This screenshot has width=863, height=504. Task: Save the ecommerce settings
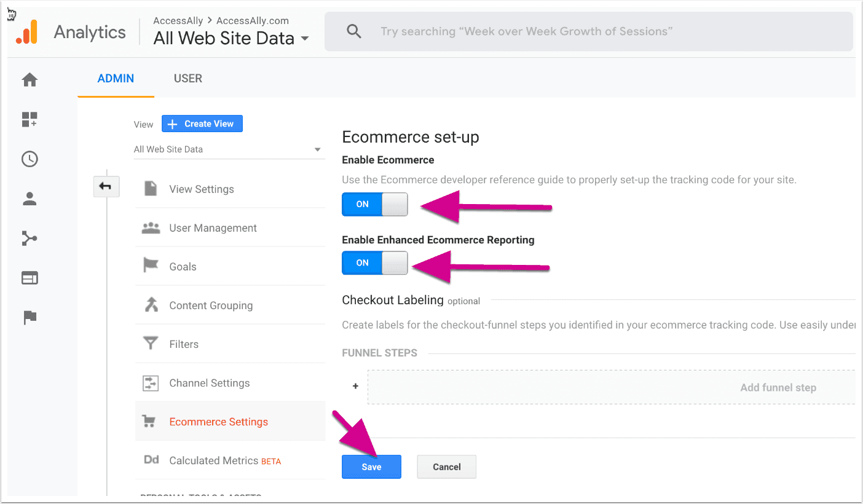[x=371, y=467]
